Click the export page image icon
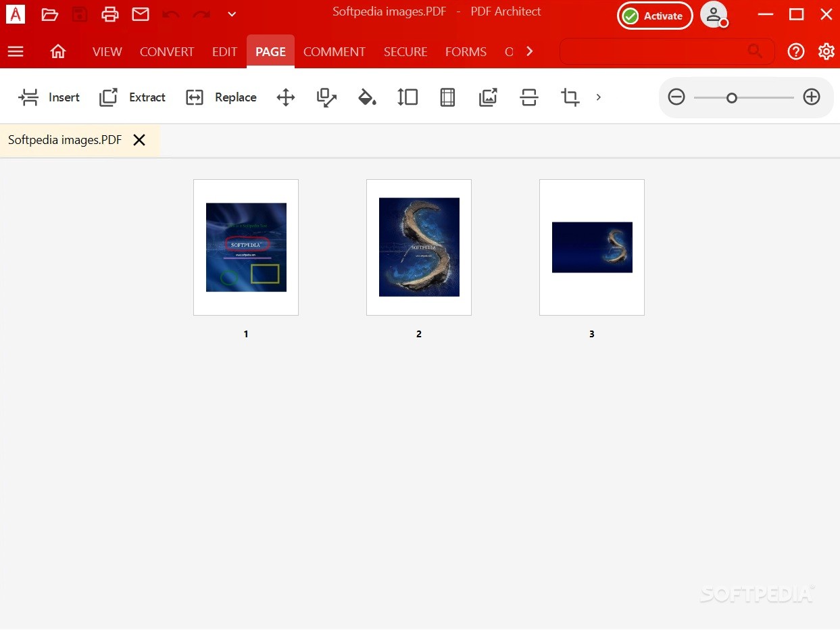Viewport: 840px width, 630px height. click(x=488, y=97)
